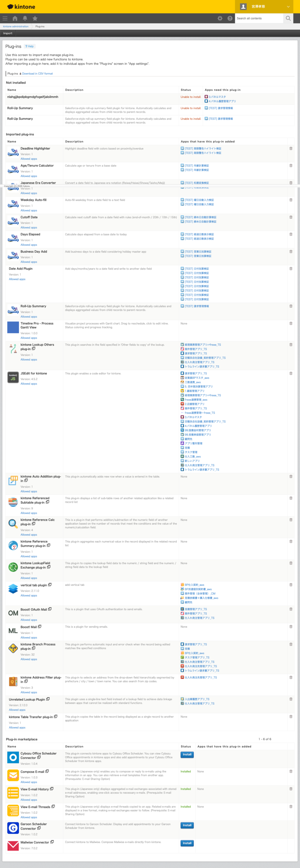Viewport: 300px width, 868px height.
Task: Click the help question mark icon
Action: [230, 18]
